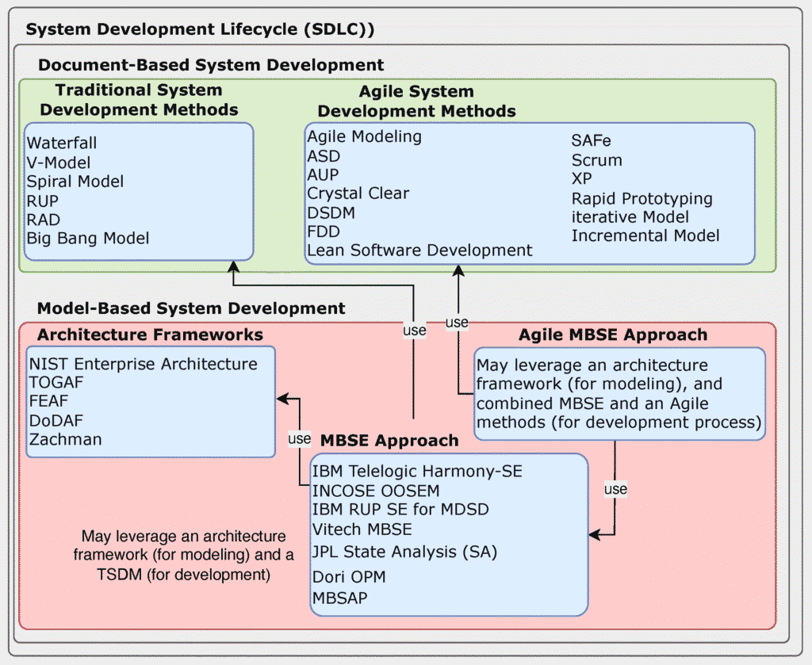Click 'Agile System Development Methods' heading
Image resolution: width=812 pixels, height=665 pixels.
point(416,101)
